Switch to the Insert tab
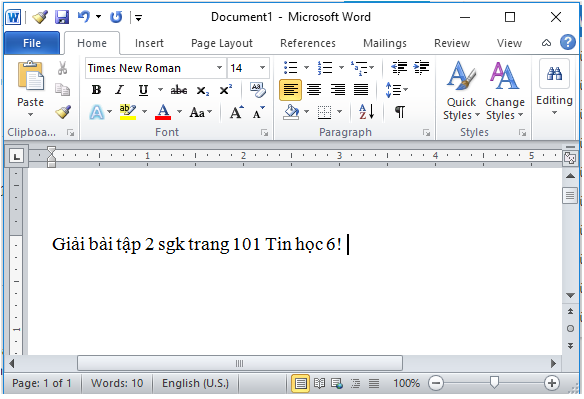 149,43
